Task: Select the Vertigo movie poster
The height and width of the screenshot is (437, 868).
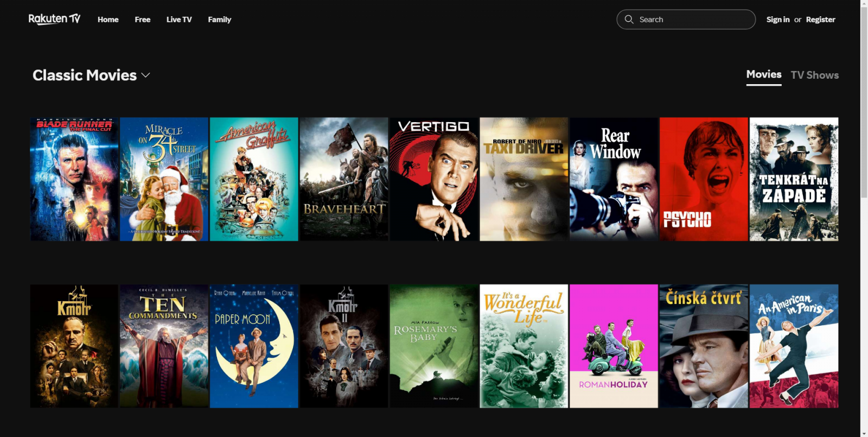Action: click(434, 179)
